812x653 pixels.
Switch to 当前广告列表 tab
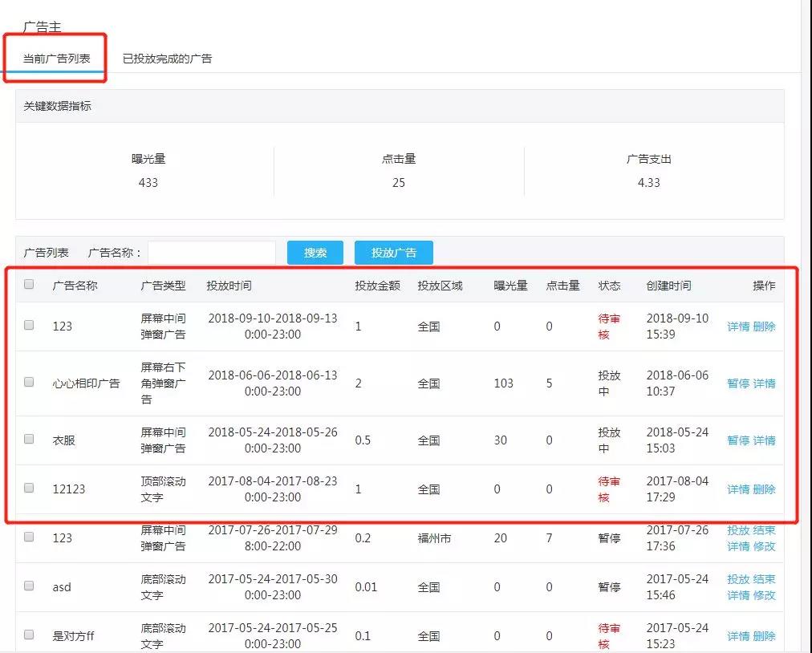pos(56,59)
